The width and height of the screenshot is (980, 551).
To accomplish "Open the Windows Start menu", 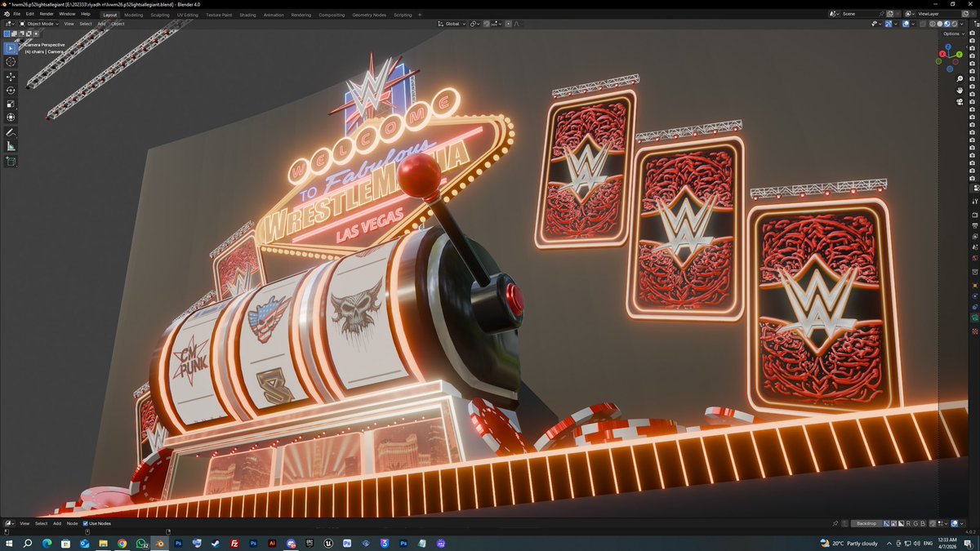I will (9, 543).
